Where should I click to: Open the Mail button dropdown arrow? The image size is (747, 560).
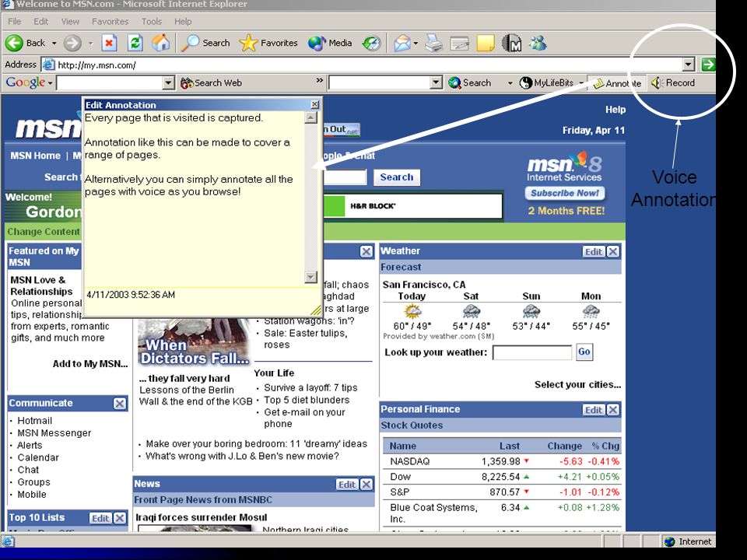tap(416, 44)
